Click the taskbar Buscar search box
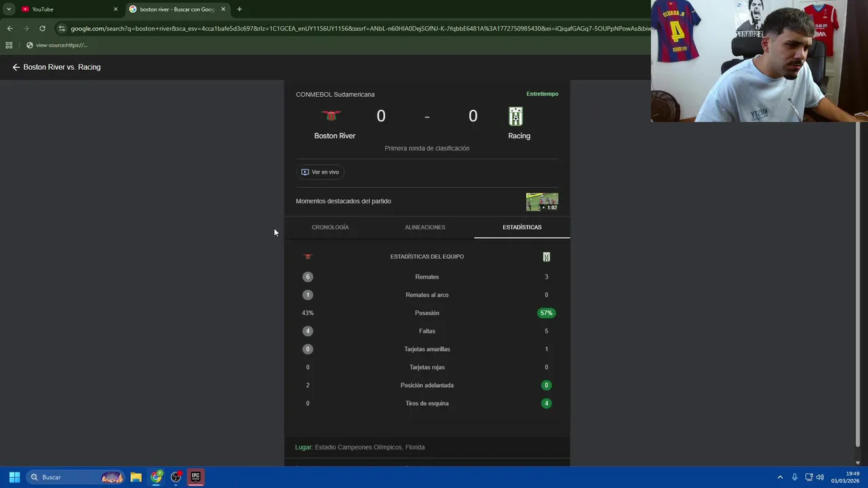The height and width of the screenshot is (488, 868). [76, 477]
